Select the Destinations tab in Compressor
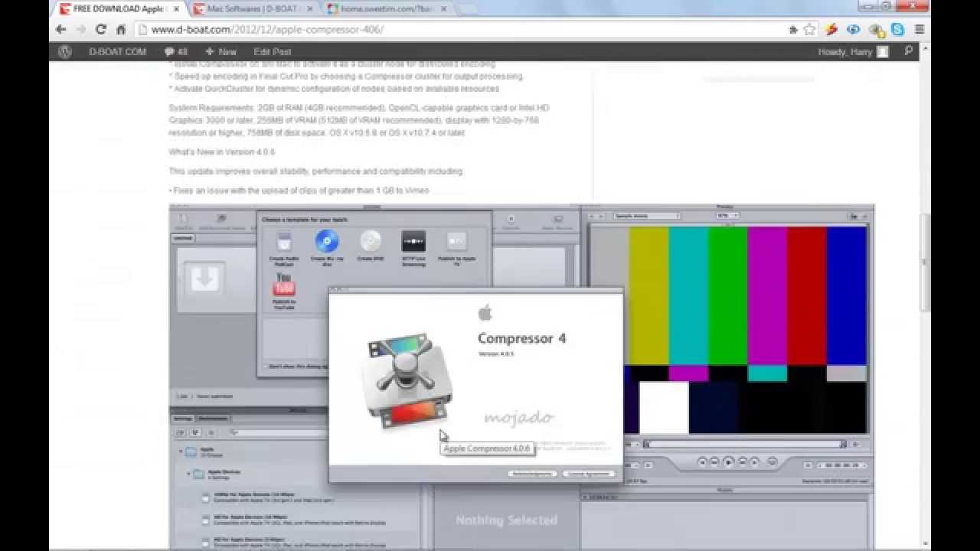 (x=214, y=419)
